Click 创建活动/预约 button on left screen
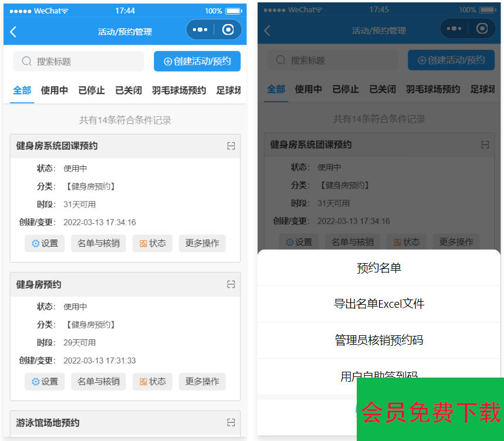The height and width of the screenshot is (441, 504). pyautogui.click(x=197, y=61)
